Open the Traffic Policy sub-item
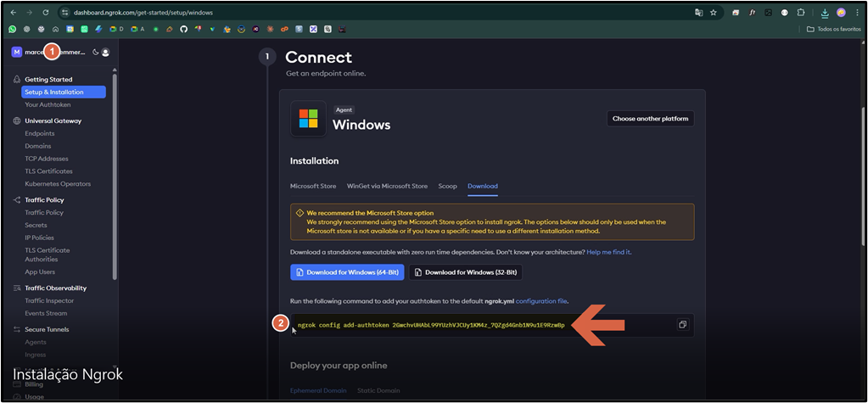Screen dimensions: 868x403 coord(44,213)
